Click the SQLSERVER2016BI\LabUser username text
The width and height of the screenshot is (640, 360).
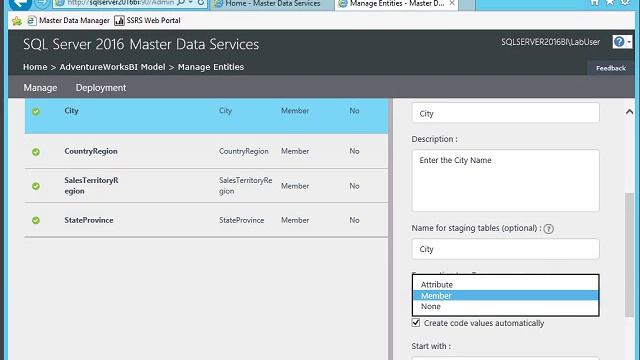(x=551, y=42)
